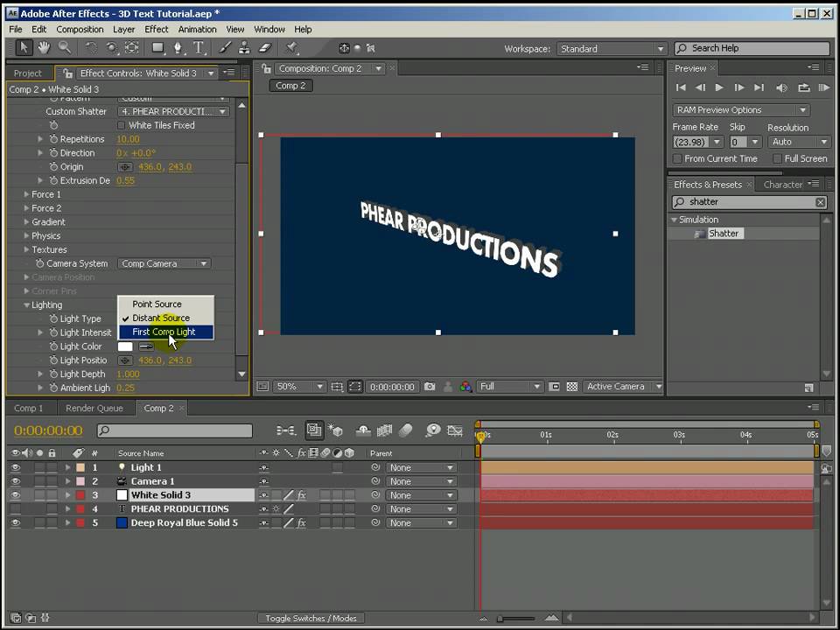
Task: Click the RAM Preview icon
Action: [824, 87]
